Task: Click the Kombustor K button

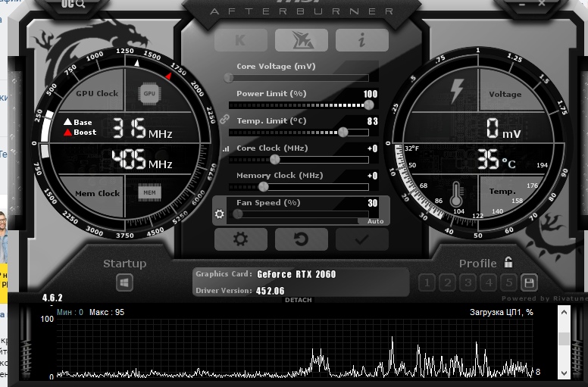Action: [241, 39]
